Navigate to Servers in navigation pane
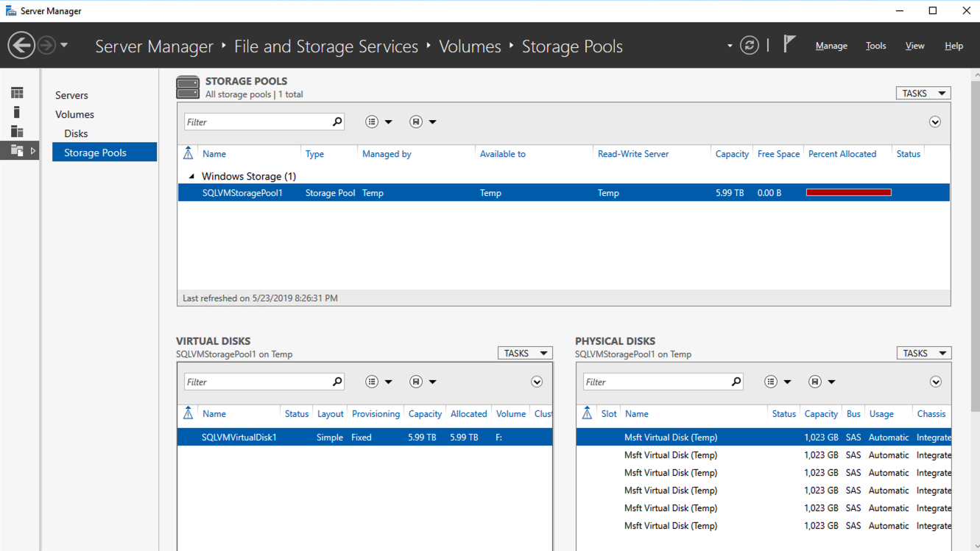Viewport: 980px width, 551px height. [71, 95]
